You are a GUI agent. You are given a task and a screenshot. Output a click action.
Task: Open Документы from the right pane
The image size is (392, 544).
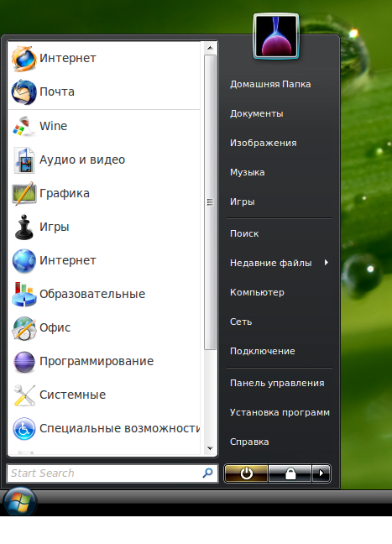click(256, 114)
